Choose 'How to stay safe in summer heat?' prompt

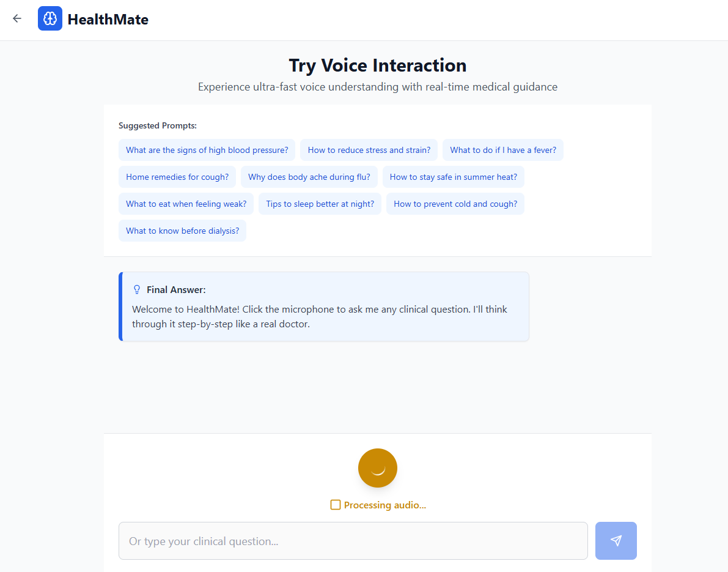[x=454, y=177]
